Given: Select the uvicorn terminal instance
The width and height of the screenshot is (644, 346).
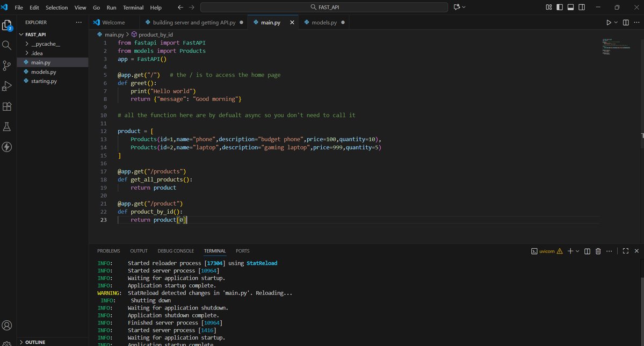Looking at the screenshot, I should [x=547, y=251].
